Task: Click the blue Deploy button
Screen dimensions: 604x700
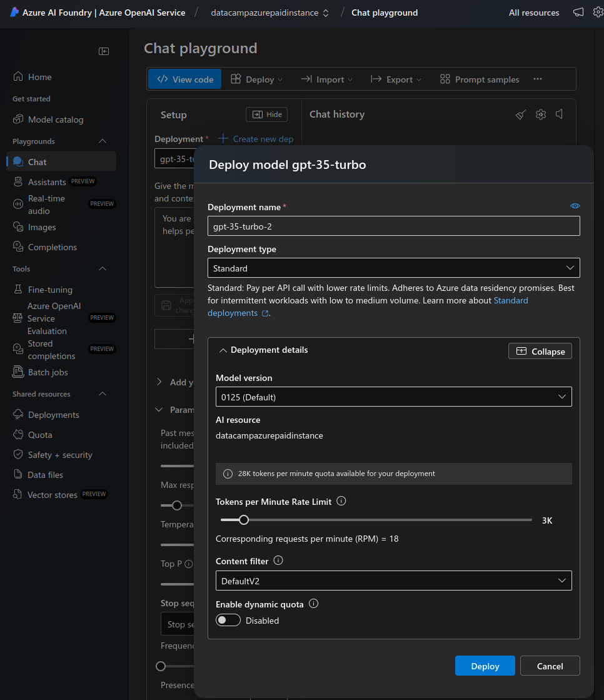Action: click(485, 666)
